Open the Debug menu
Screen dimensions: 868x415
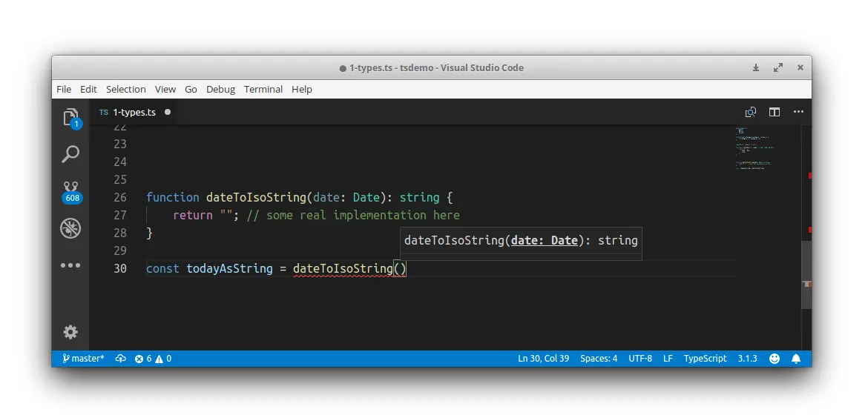(220, 89)
